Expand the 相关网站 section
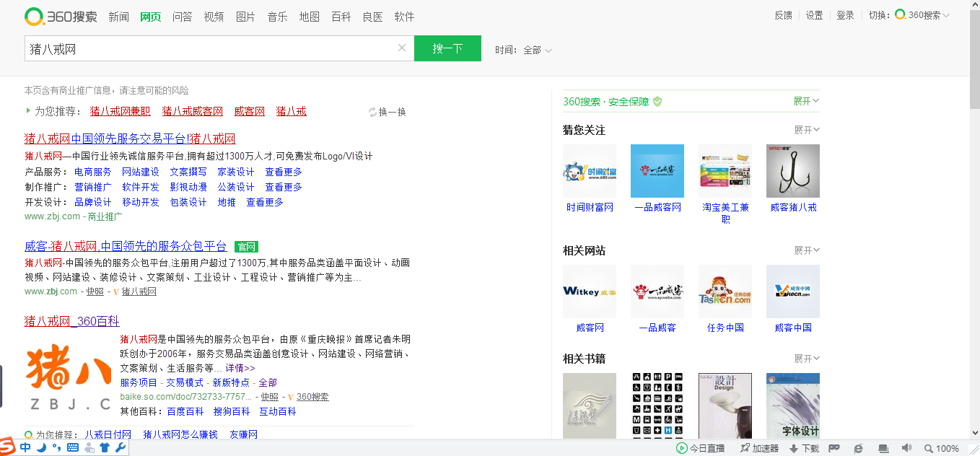The height and width of the screenshot is (456, 980). click(807, 250)
